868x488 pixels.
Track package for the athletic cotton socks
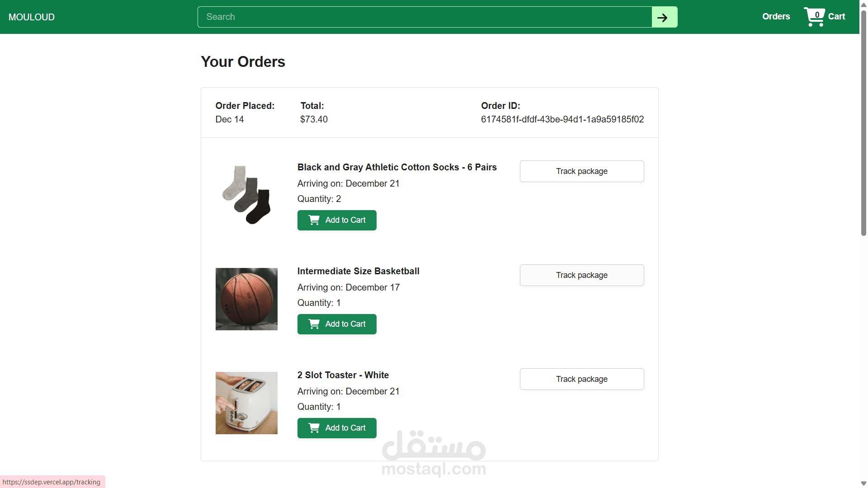click(x=581, y=171)
